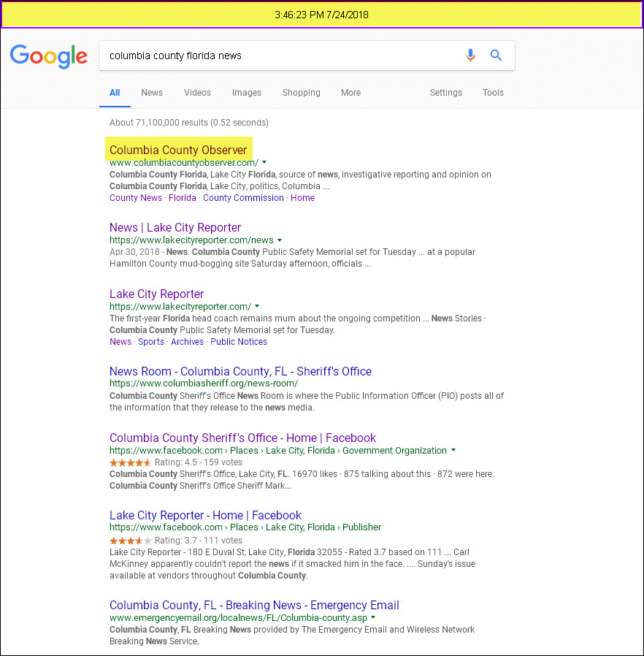Open the Images search tab
The width and height of the screenshot is (644, 656).
[247, 93]
